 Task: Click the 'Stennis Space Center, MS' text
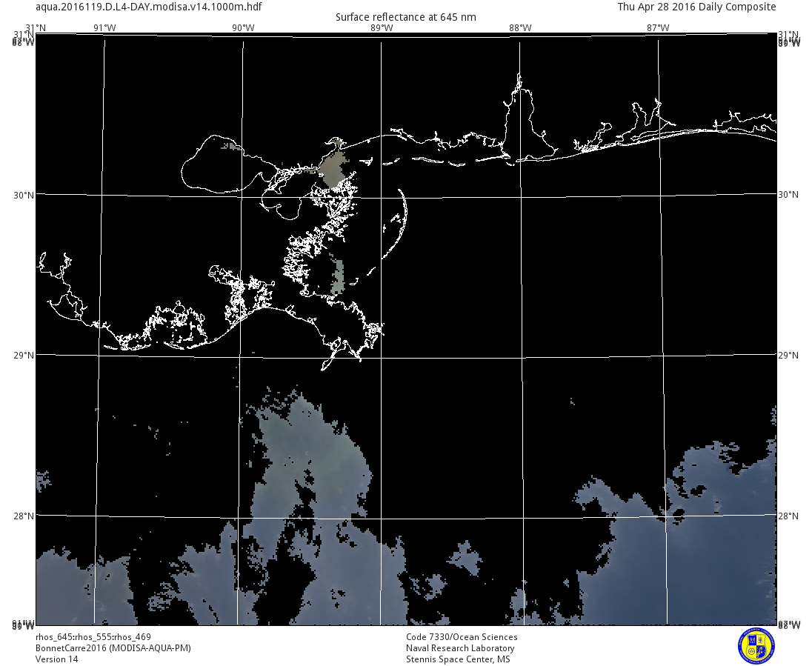[x=458, y=659]
